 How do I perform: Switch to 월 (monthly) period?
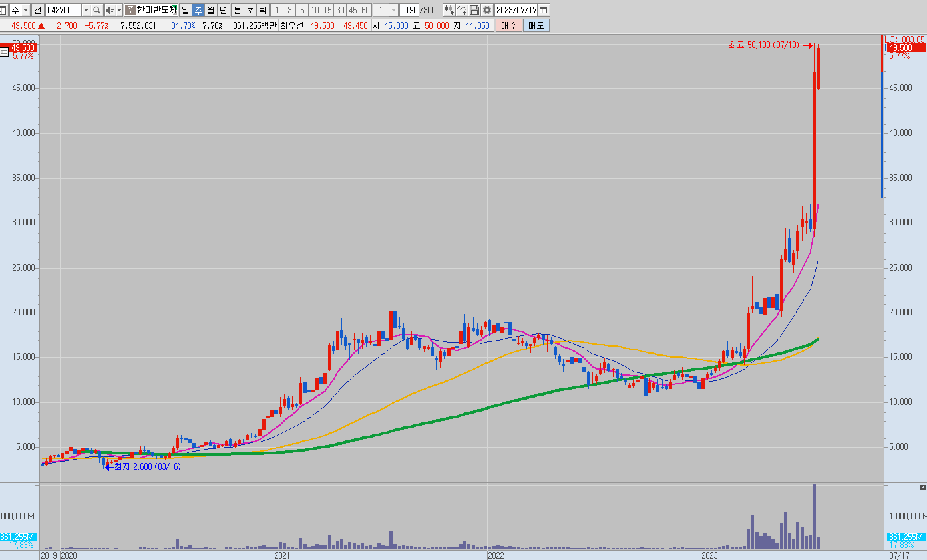click(210, 10)
